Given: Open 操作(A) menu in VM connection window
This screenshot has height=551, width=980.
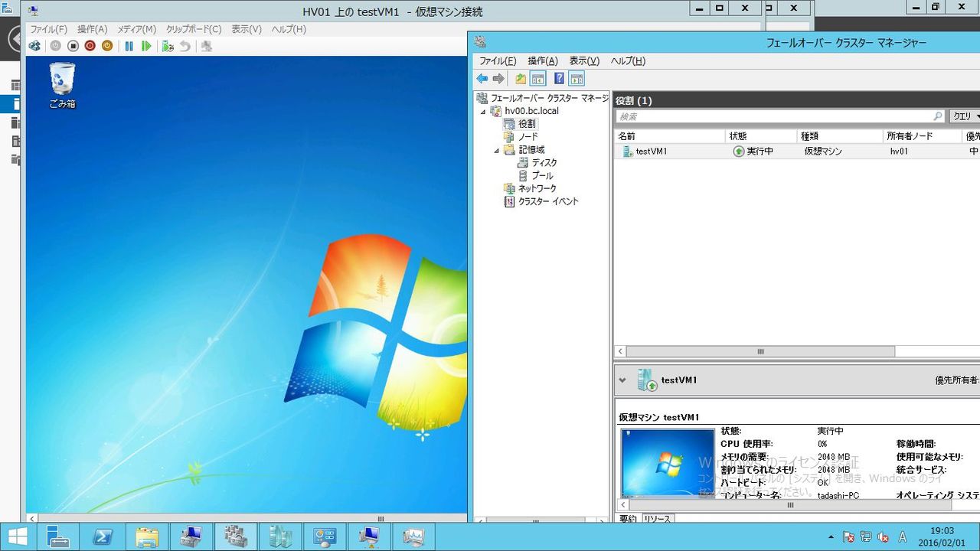Looking at the screenshot, I should pyautogui.click(x=93, y=29).
